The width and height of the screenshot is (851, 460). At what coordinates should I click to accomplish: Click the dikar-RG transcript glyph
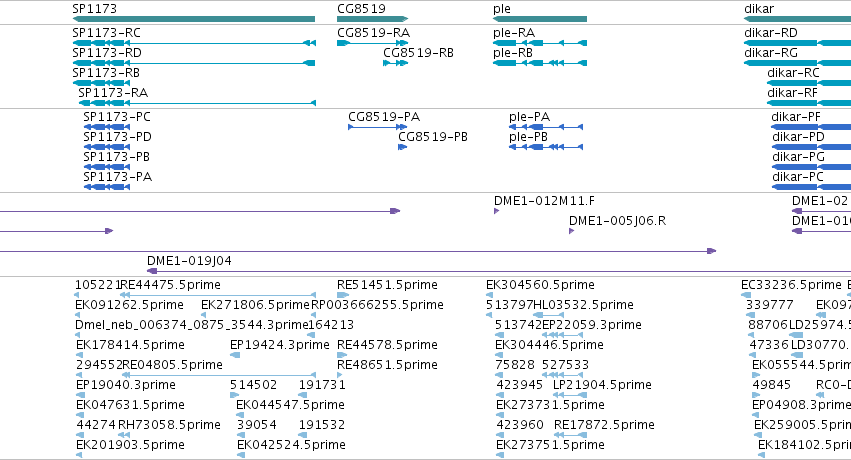coord(797,63)
